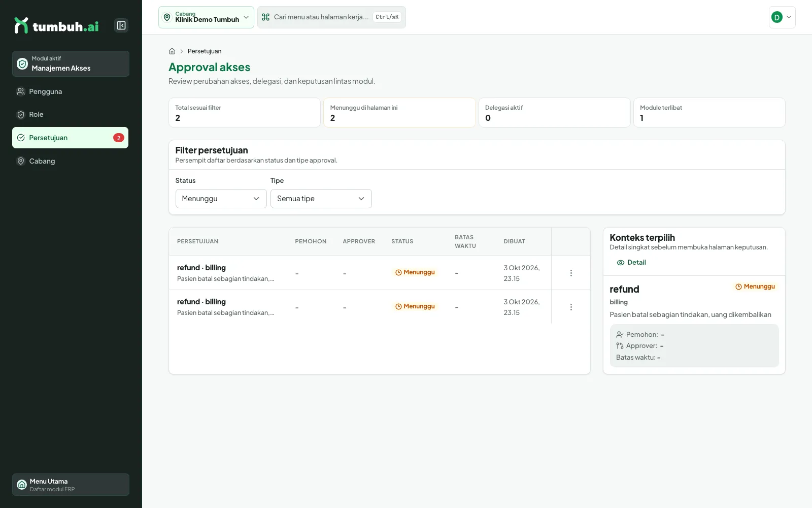Click the Total sesuai filter card
This screenshot has height=508, width=812.
pyautogui.click(x=245, y=112)
